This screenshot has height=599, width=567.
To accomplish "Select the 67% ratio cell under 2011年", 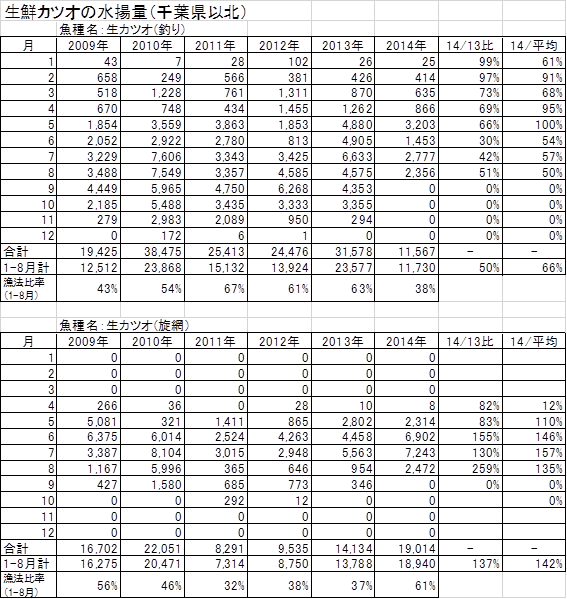I will pos(234,289).
